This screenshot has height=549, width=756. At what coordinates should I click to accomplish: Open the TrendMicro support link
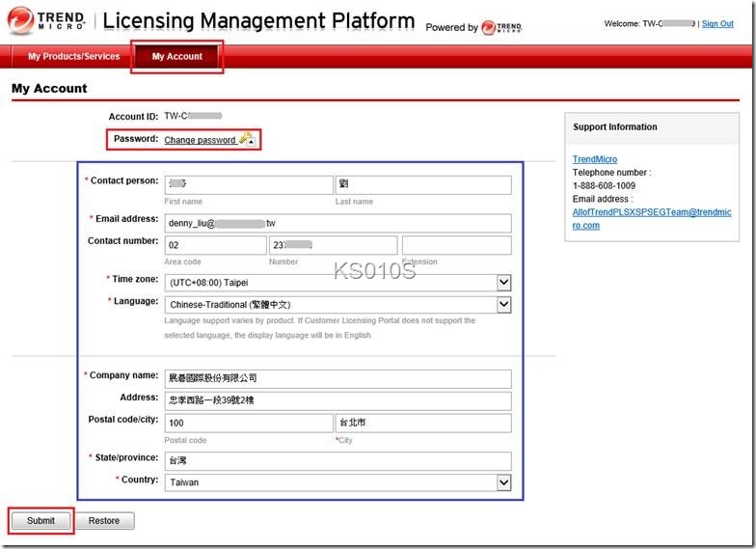coord(594,159)
